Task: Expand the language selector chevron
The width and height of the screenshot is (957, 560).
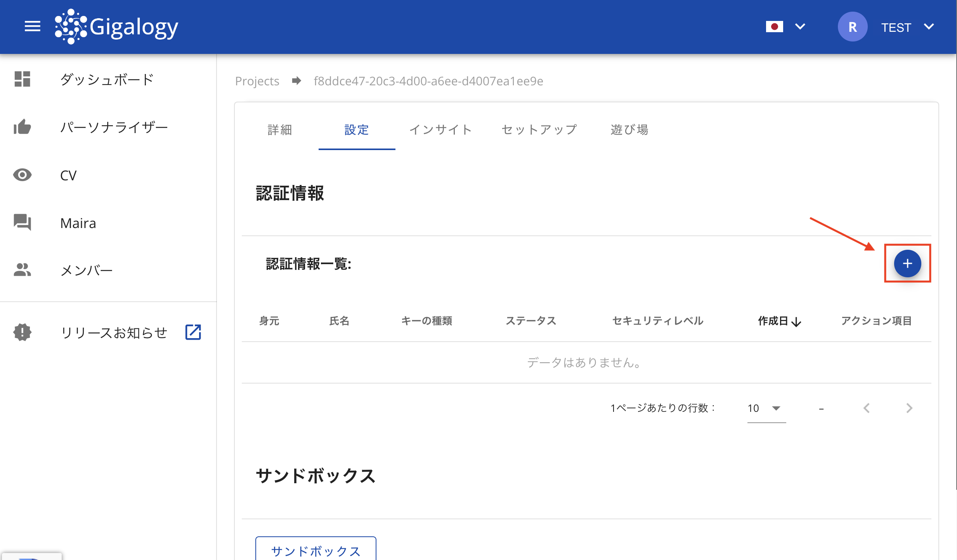Action: click(x=800, y=27)
